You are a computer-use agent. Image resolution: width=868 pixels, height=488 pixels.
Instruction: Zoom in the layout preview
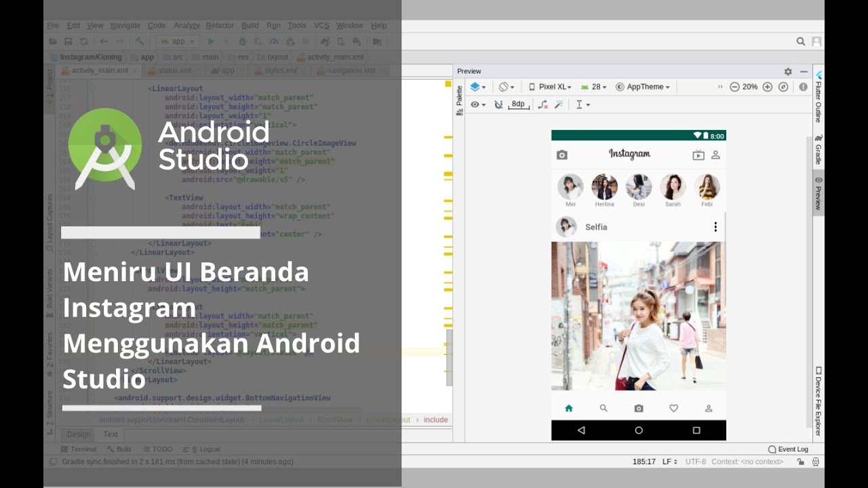(x=768, y=87)
